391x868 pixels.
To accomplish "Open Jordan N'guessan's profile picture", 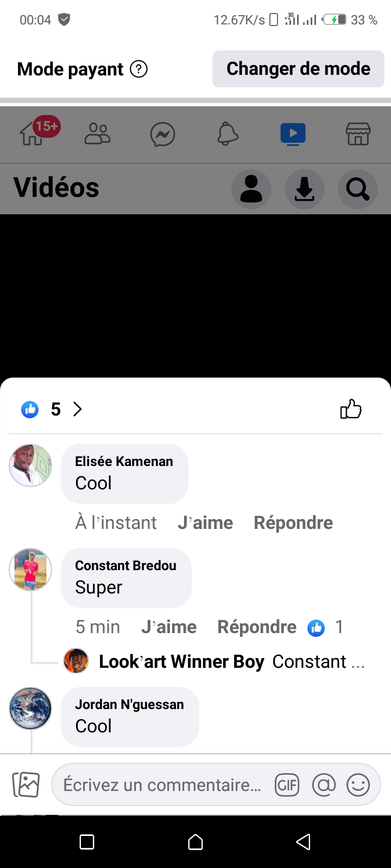I will pos(30,709).
